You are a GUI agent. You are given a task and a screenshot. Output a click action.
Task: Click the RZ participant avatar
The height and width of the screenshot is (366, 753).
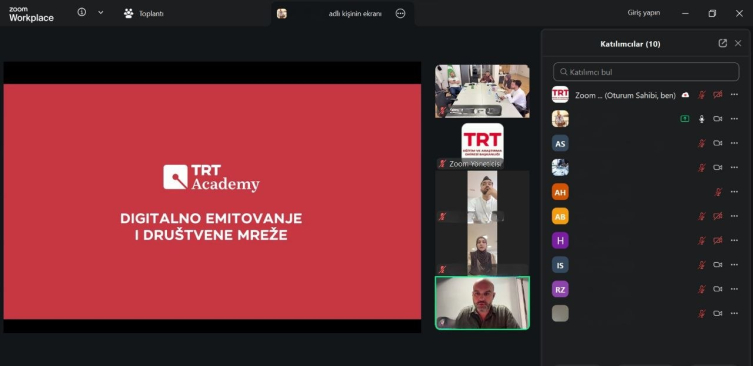560,289
